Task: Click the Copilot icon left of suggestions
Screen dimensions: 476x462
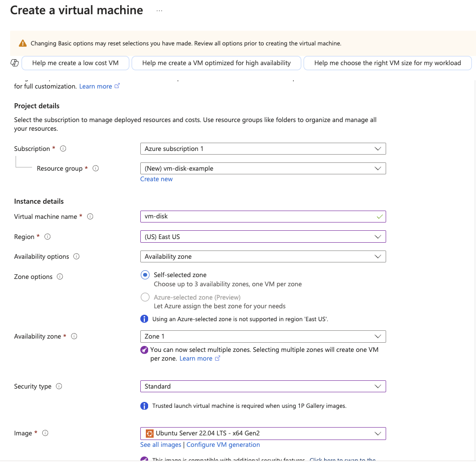Action: (x=15, y=63)
